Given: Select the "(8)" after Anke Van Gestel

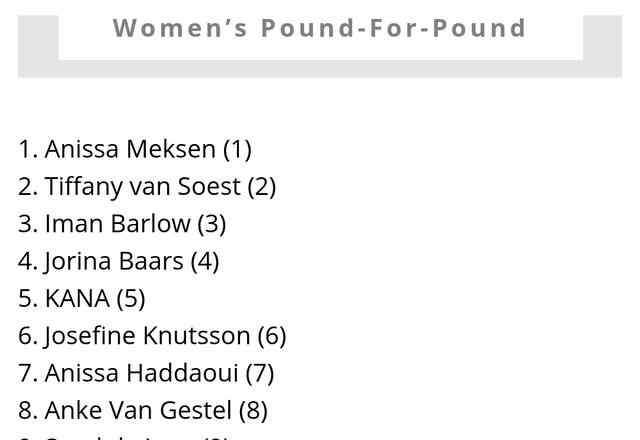Looking at the screenshot, I should (253, 410).
